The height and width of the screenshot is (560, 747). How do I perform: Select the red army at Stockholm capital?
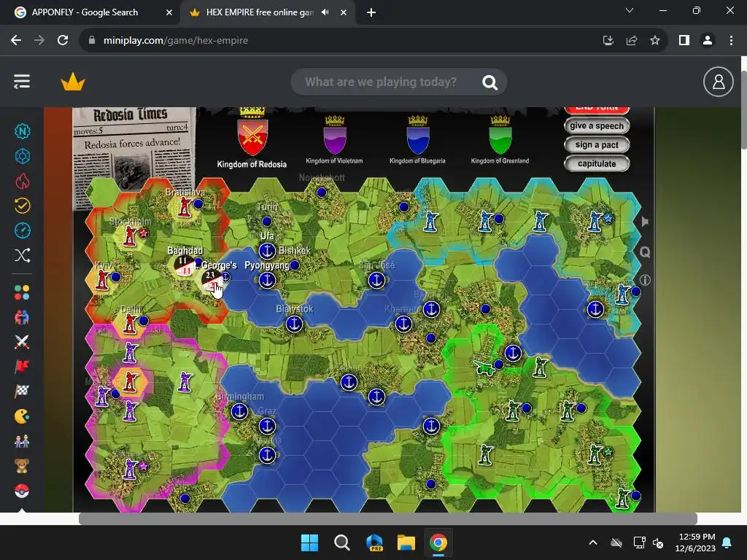coord(130,236)
